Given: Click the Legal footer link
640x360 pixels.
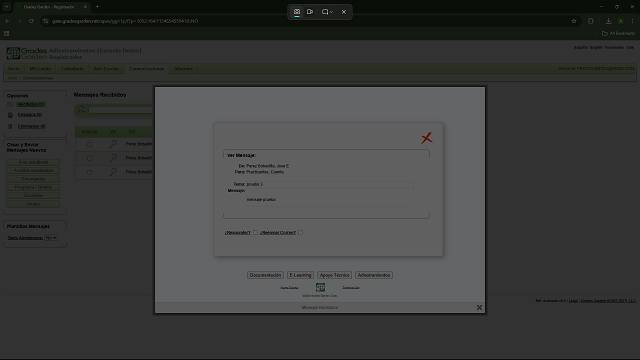Looking at the screenshot, I should pyautogui.click(x=573, y=301).
